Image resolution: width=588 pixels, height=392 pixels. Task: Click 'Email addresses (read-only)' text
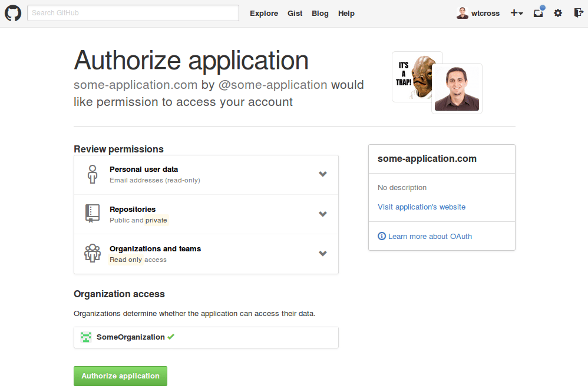155,180
